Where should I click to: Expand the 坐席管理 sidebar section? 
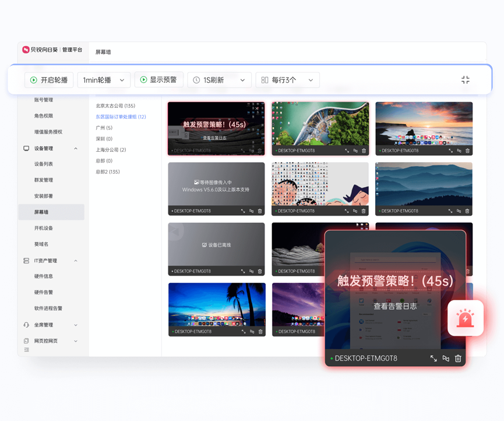coord(75,325)
